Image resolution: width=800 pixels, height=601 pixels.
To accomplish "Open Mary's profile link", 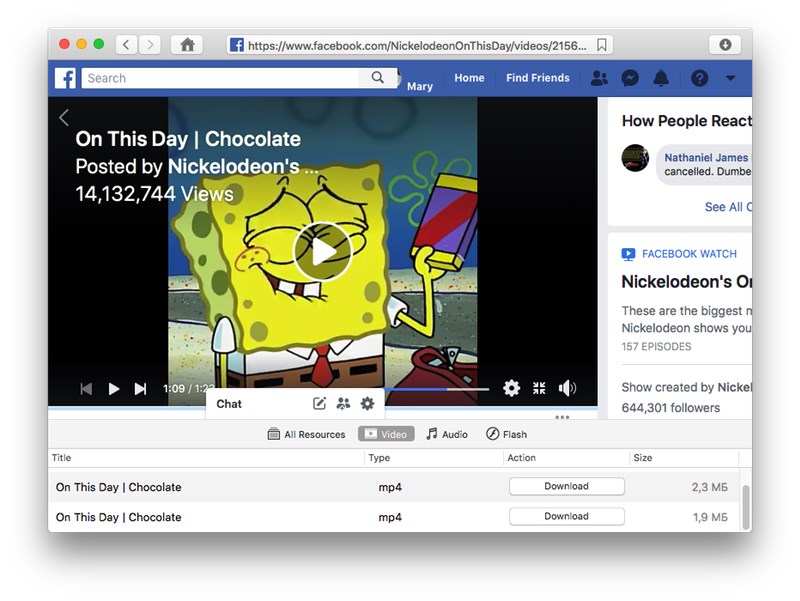I will point(420,86).
